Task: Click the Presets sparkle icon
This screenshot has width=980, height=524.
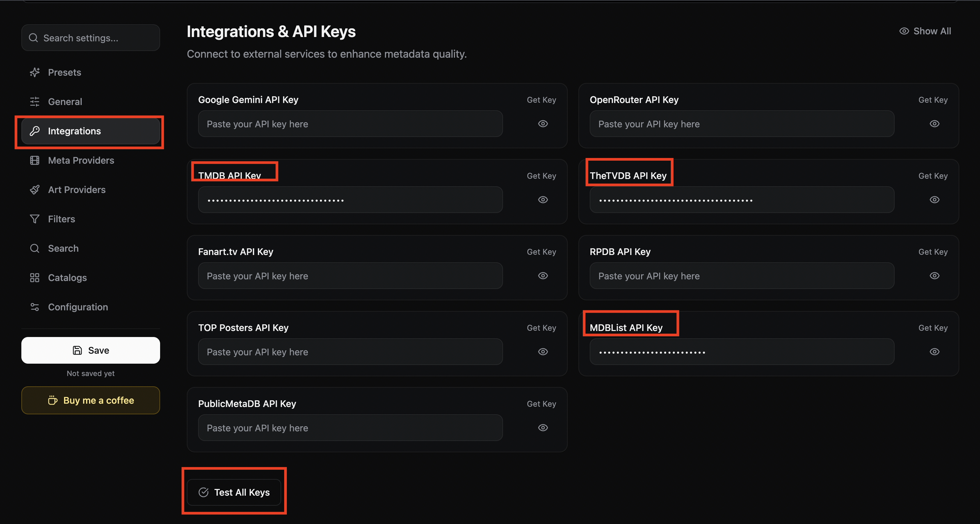Action: 35,72
